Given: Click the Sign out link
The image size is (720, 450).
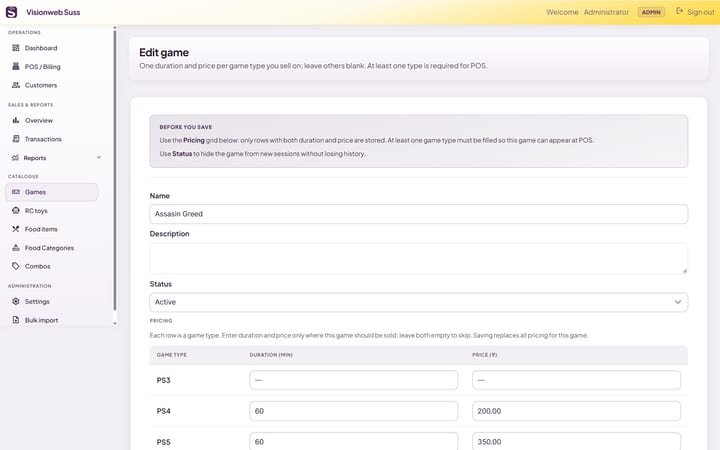Looking at the screenshot, I should pos(700,12).
